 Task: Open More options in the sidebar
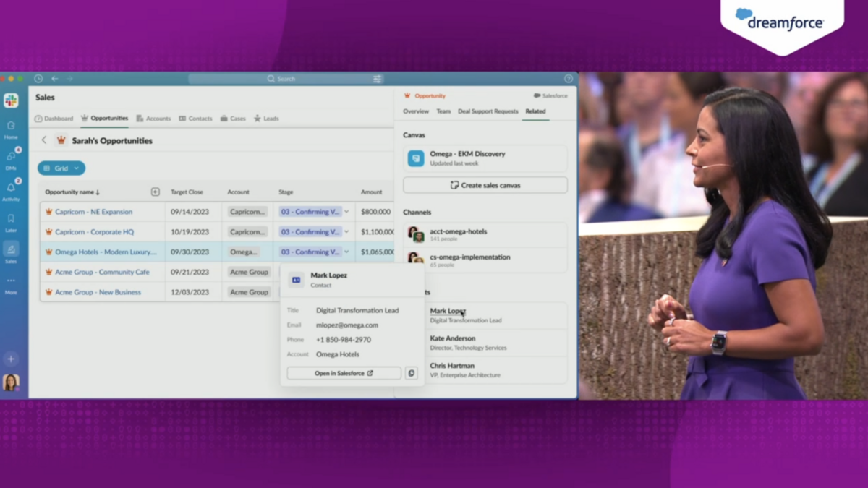11,284
